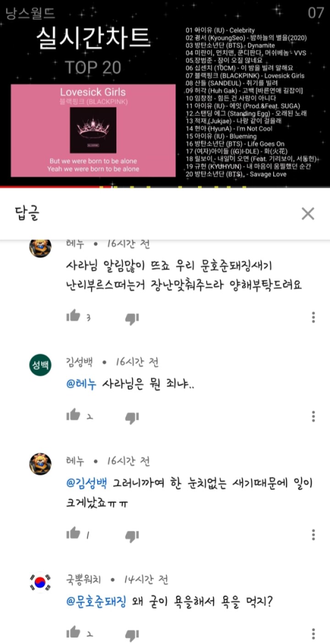The image size is (330, 644).
Task: Open more options menu for 김성백's comment
Action: [313, 416]
